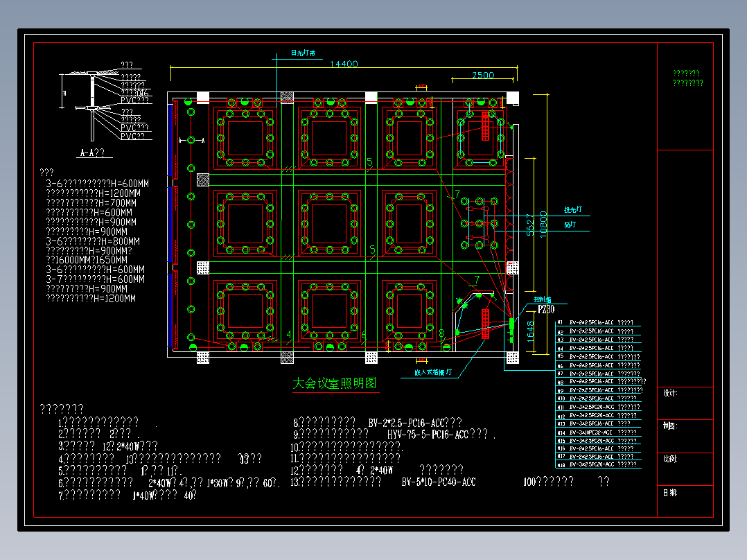
Task: Click the H=1200MM line at legend bottom
Action: click(91, 298)
